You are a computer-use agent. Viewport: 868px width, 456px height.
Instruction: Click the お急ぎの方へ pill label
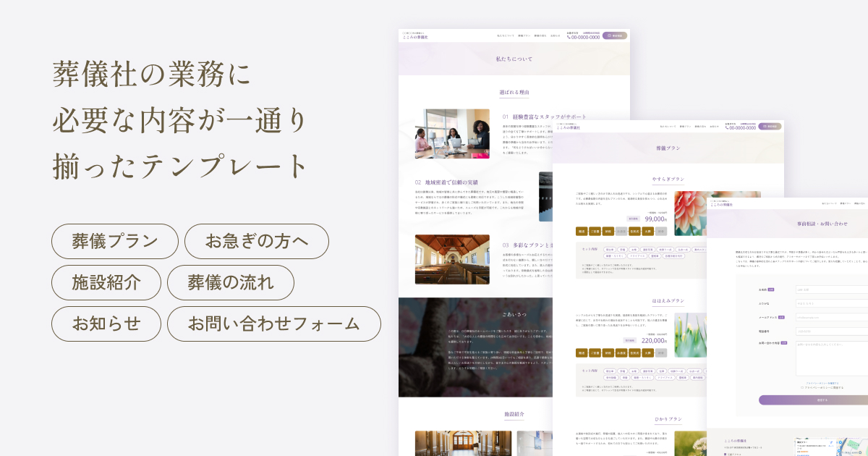(x=257, y=241)
